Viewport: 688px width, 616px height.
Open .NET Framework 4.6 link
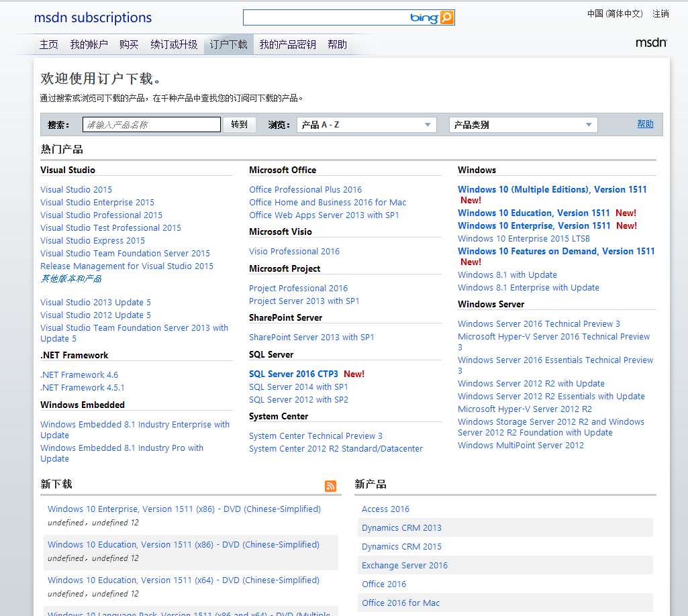(79, 374)
